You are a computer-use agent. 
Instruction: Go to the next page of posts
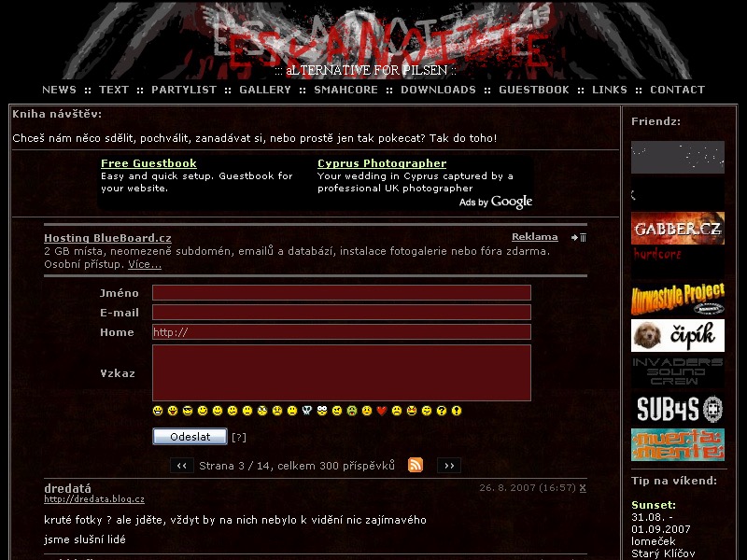pyautogui.click(x=449, y=465)
